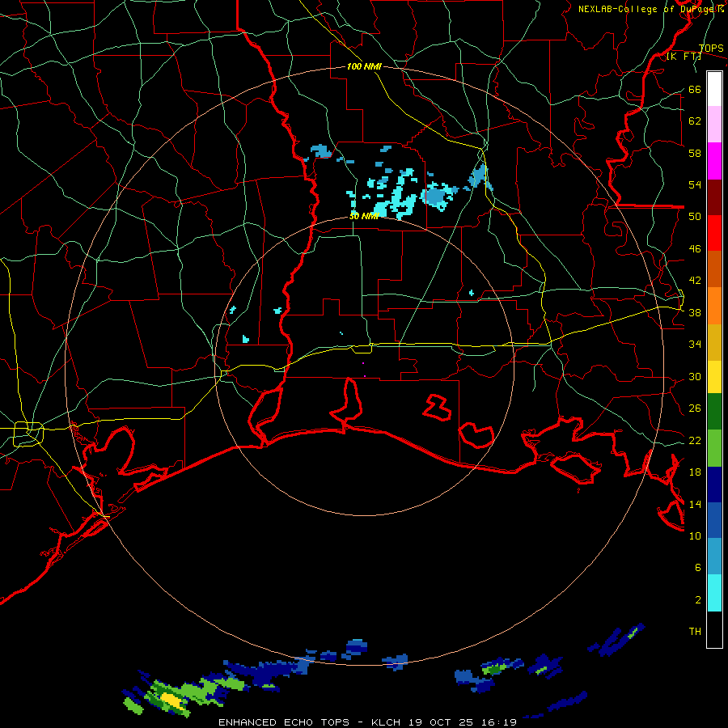This screenshot has height=728, width=728.
Task: Select the 10 legend value
Action: click(x=695, y=536)
